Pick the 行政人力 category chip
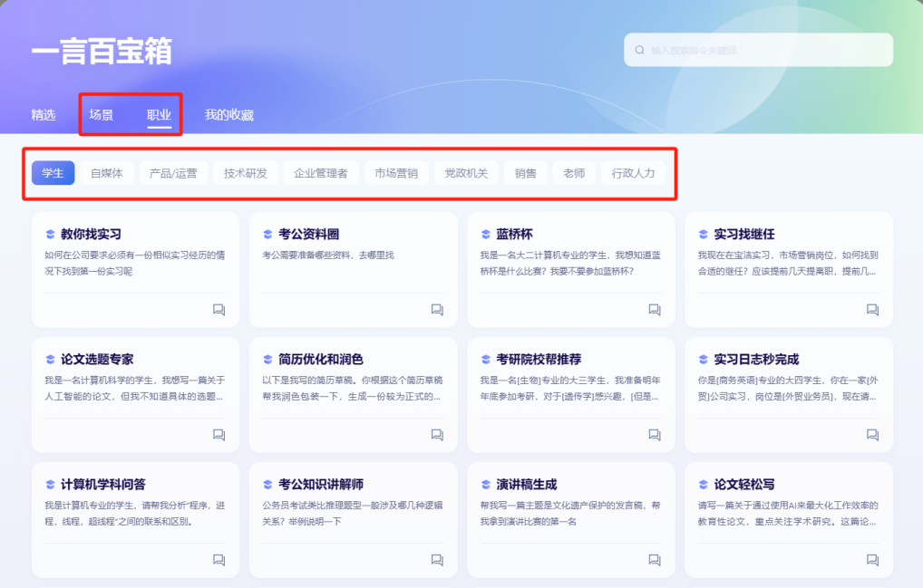923x588 pixels. coord(634,173)
